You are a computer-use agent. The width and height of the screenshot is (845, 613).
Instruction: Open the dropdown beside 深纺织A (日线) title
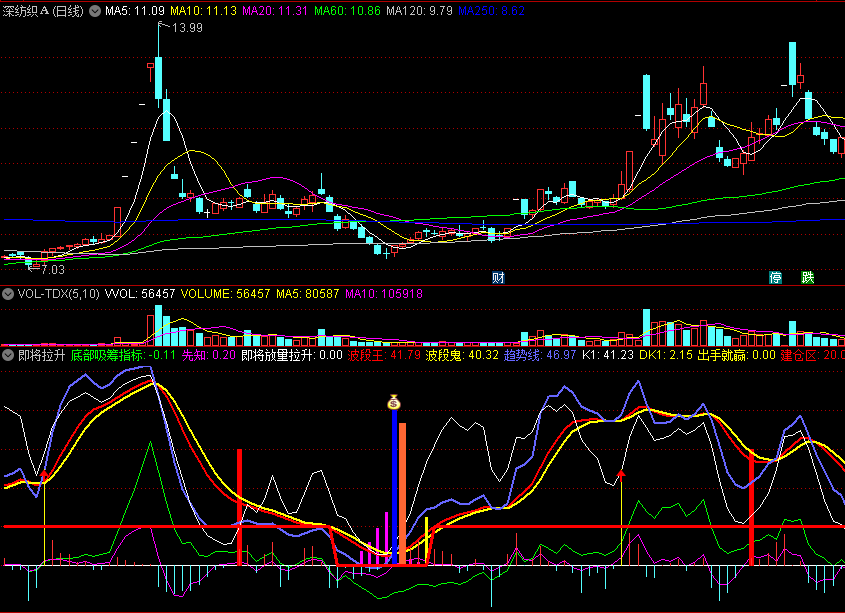[x=95, y=11]
